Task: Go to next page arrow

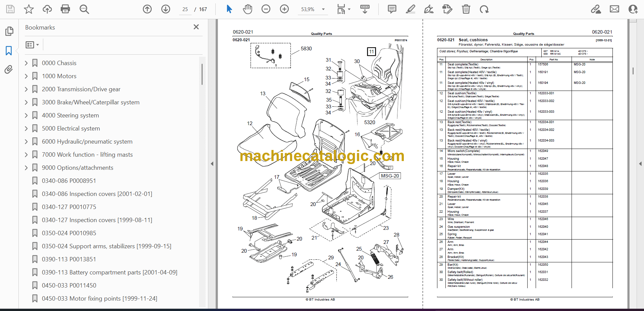Action: click(166, 9)
